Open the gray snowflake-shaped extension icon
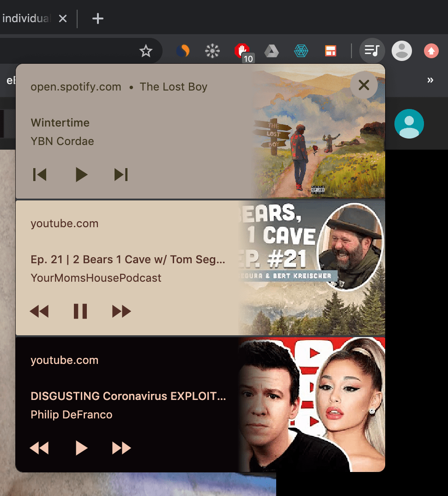The image size is (448, 496). [x=212, y=51]
